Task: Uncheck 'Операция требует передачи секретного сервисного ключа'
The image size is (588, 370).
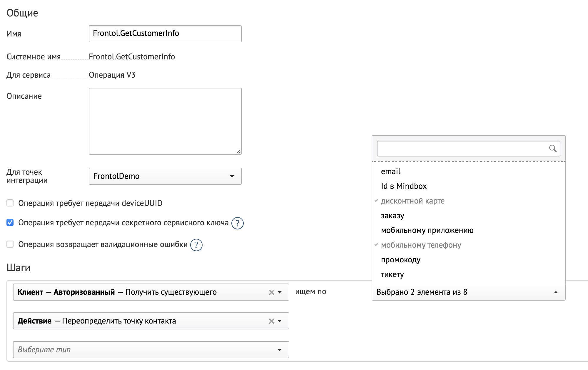Action: (x=10, y=222)
